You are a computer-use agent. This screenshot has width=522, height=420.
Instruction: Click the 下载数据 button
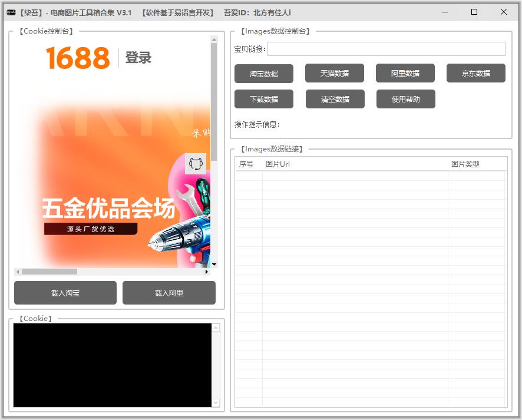click(264, 99)
